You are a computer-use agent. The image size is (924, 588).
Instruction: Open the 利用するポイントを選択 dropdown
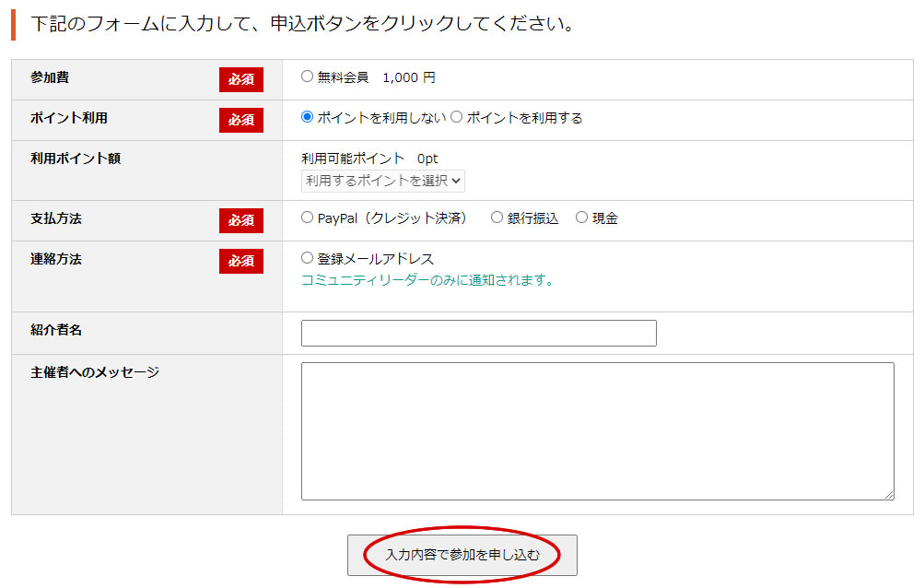click(x=383, y=181)
